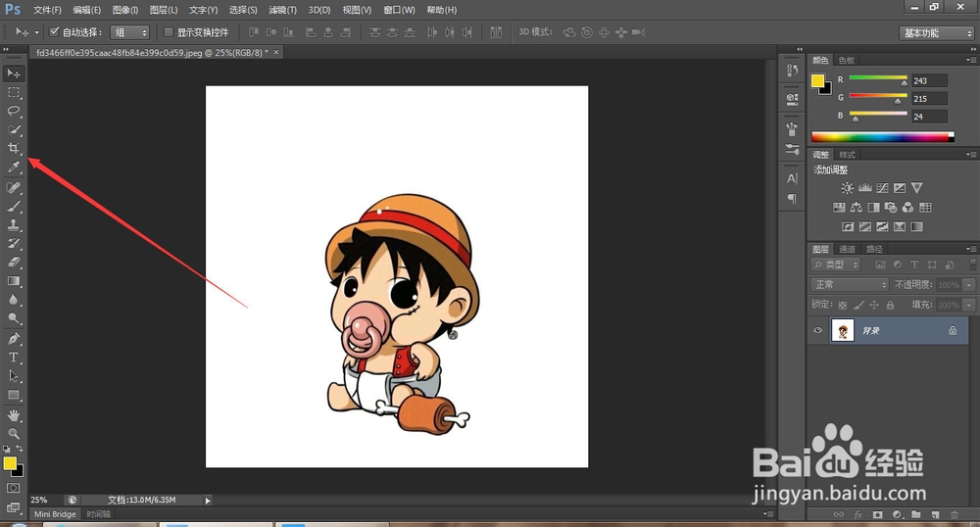Screen dimensions: 980x527
Task: Select the Path Selection tool
Action: 13,376
